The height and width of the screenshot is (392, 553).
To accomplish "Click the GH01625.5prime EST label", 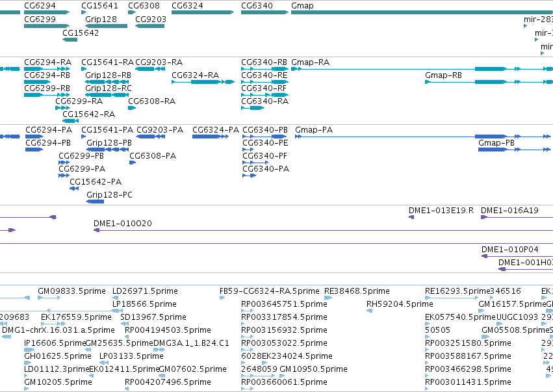I will point(58,356).
